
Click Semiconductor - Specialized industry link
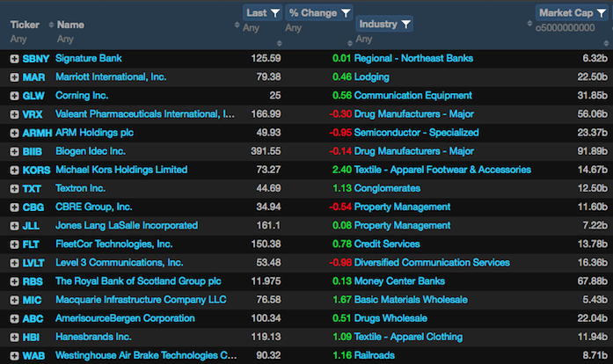pyautogui.click(x=416, y=133)
